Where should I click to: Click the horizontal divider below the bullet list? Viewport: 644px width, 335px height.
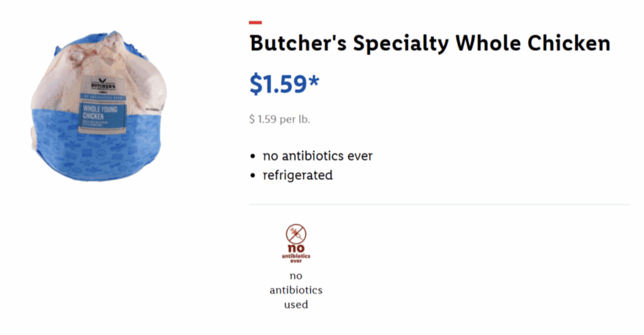click(439, 204)
